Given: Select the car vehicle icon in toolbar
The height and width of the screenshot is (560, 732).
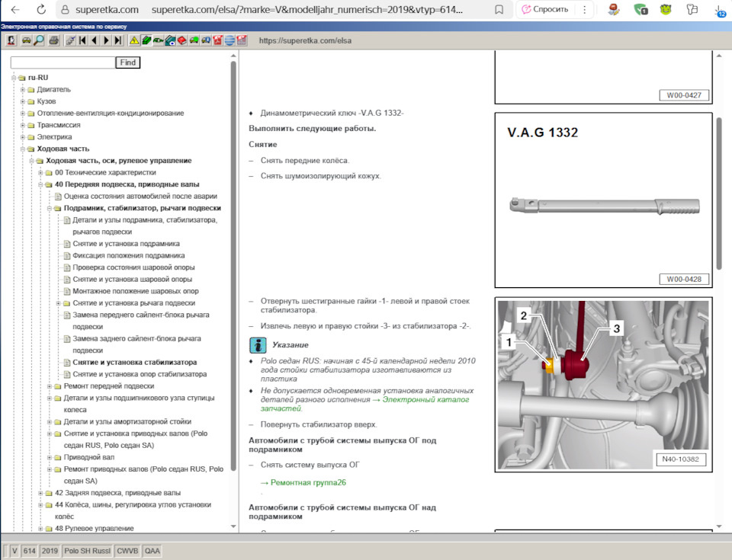Looking at the screenshot, I should pyautogui.click(x=27, y=40).
